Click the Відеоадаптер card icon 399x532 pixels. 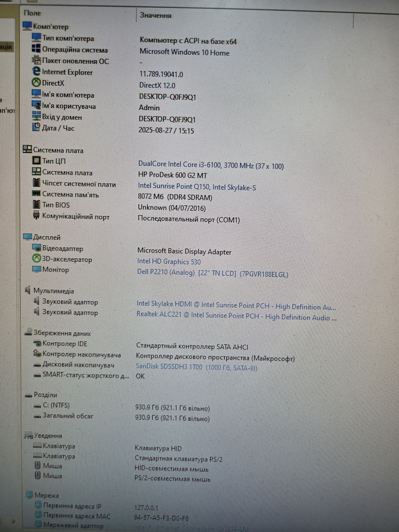36,248
